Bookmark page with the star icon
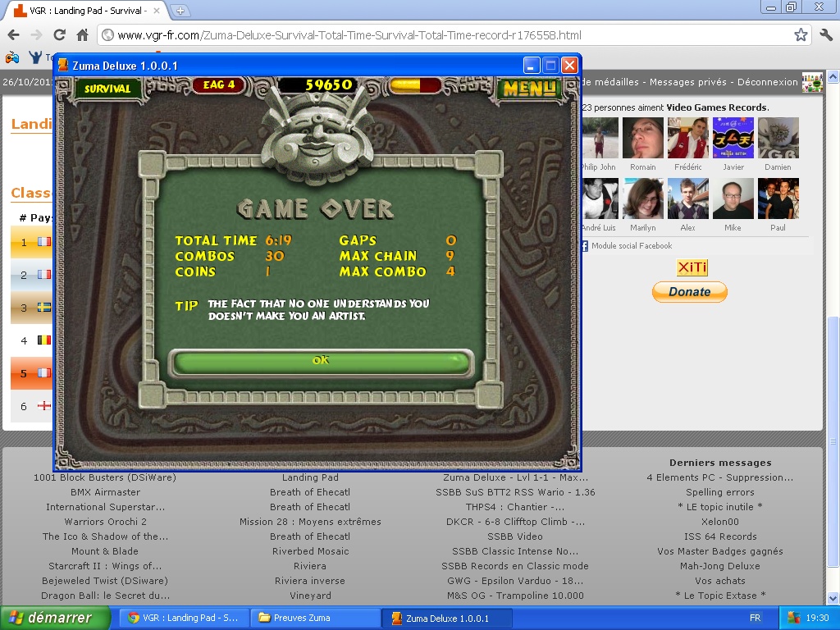Screen dimensions: 840x630 (x=801, y=35)
